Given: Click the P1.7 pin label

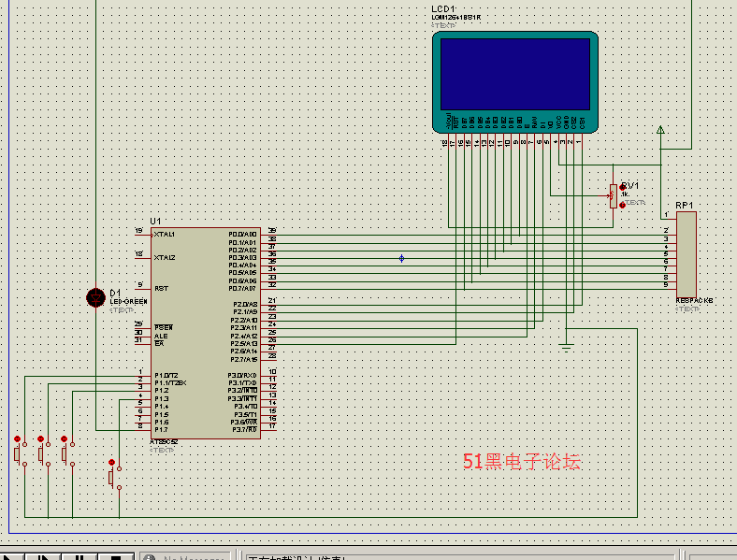Looking at the screenshot, I should (161, 429).
